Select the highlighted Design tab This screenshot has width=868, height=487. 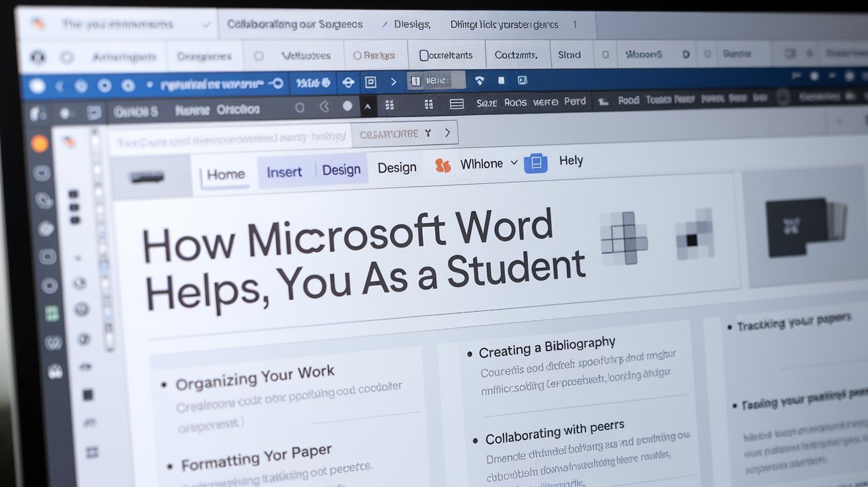341,169
